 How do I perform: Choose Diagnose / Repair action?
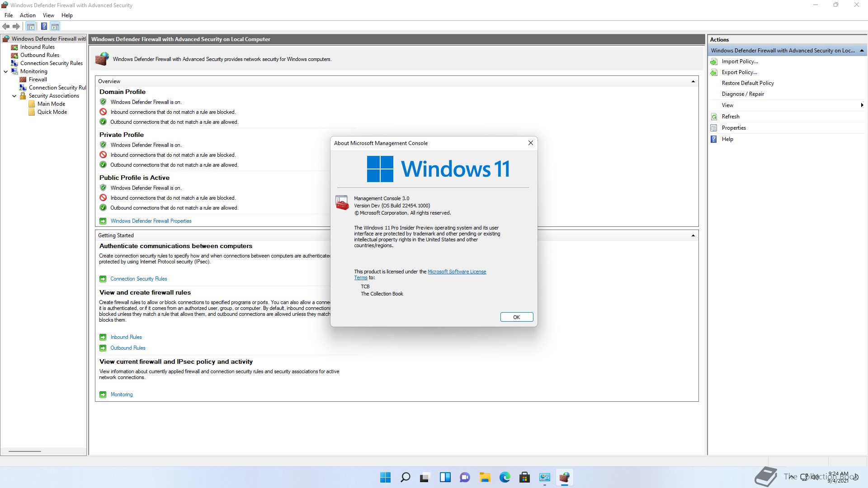(743, 94)
